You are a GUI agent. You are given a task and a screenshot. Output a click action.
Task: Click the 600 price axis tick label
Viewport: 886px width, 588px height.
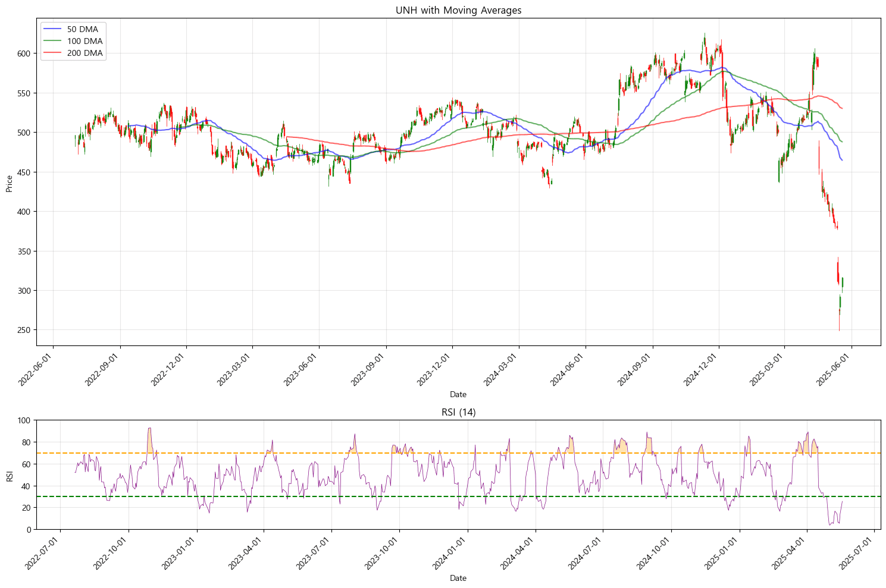click(x=24, y=54)
